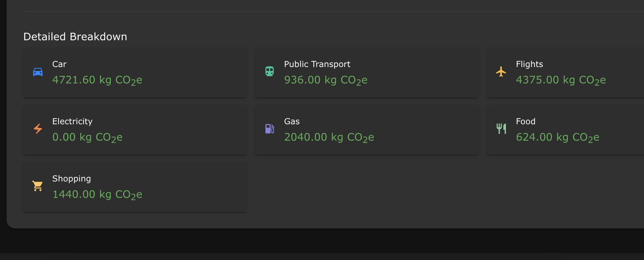Click the Flights label
Image resolution: width=644 pixels, height=260 pixels.
coord(529,64)
